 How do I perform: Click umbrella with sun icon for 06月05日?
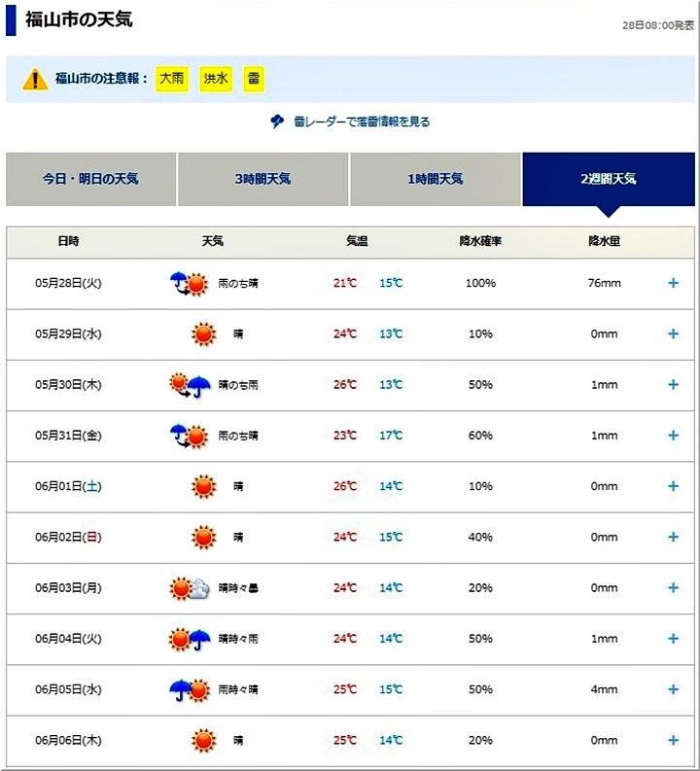189,689
